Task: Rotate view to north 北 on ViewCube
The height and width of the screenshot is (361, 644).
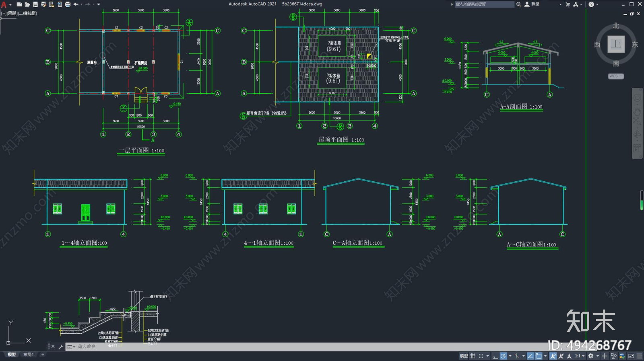Action: click(616, 26)
